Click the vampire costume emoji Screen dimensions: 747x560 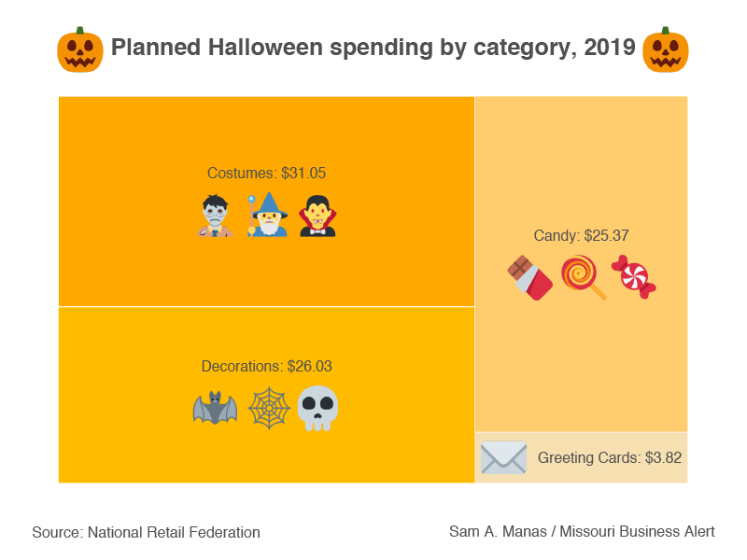tap(317, 216)
